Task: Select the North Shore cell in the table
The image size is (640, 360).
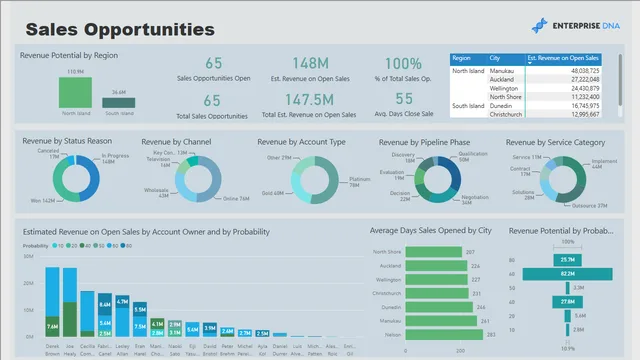Action: click(x=505, y=97)
